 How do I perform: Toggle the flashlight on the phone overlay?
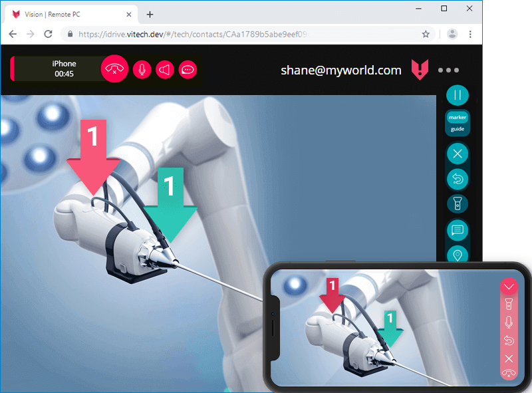[509, 305]
